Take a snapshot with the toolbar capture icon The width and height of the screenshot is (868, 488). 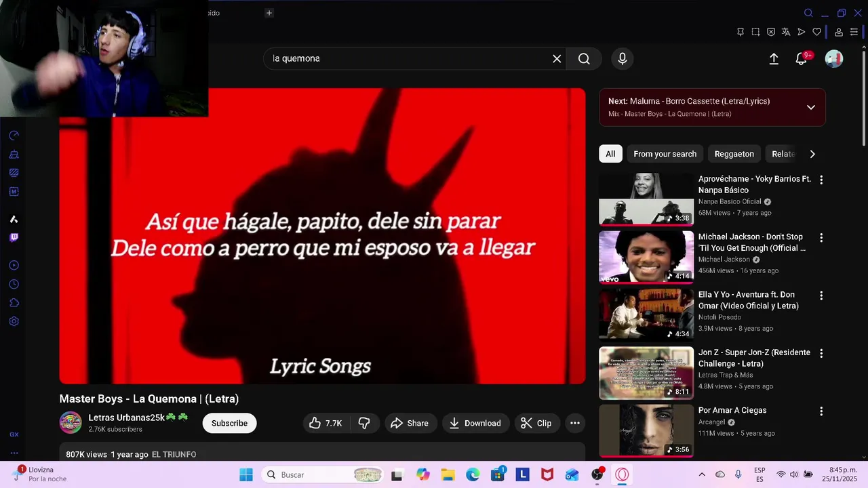pos(755,32)
